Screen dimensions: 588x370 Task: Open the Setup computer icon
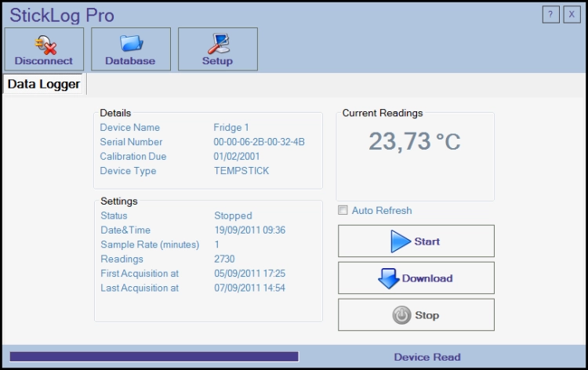click(x=217, y=49)
